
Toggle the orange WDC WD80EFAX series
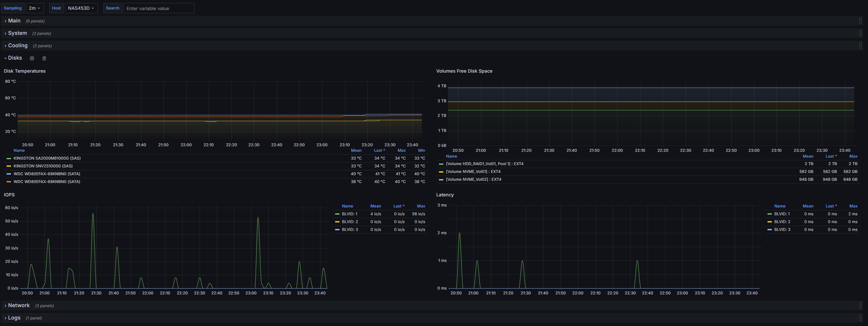[x=47, y=182]
